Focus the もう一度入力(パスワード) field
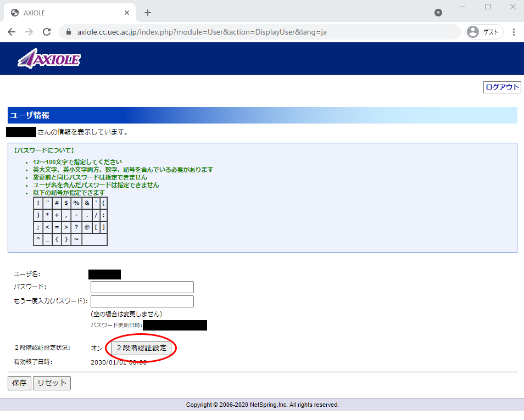 pyautogui.click(x=142, y=301)
